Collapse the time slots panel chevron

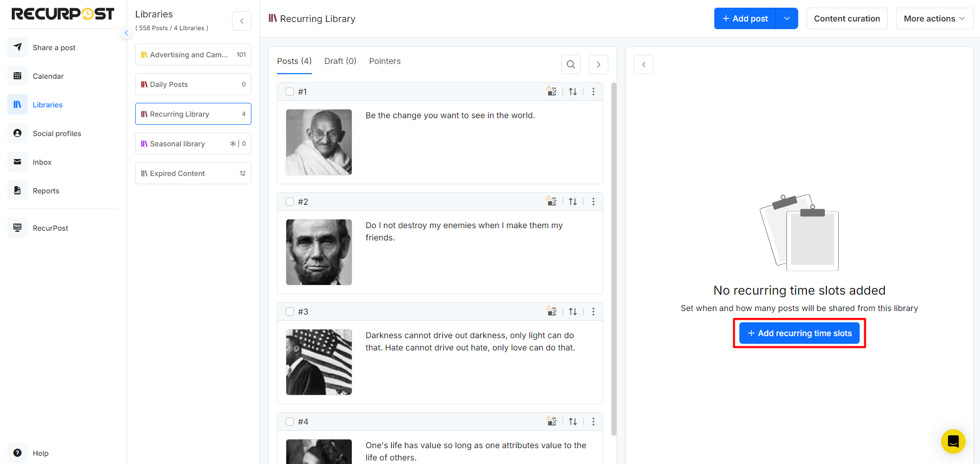[644, 64]
